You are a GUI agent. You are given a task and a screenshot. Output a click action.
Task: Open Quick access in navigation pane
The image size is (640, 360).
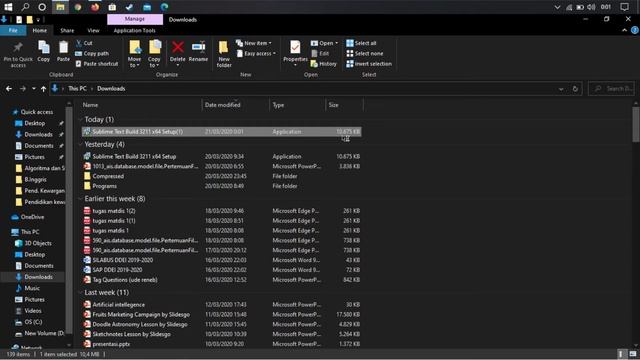coord(36,112)
